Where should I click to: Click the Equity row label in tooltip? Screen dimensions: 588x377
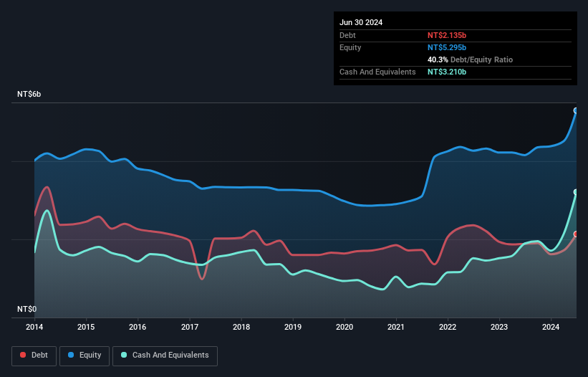click(350, 47)
